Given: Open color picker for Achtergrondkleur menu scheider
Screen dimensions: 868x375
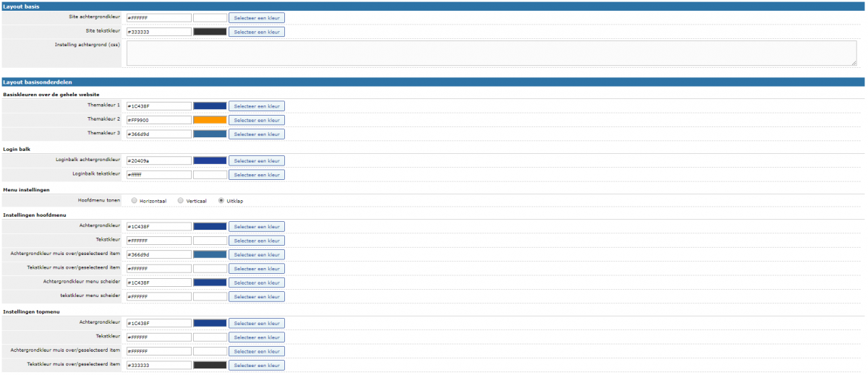Looking at the screenshot, I should (257, 283).
